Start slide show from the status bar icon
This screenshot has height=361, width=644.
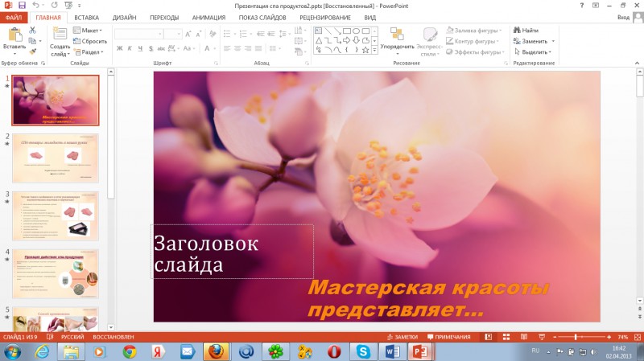tap(541, 337)
